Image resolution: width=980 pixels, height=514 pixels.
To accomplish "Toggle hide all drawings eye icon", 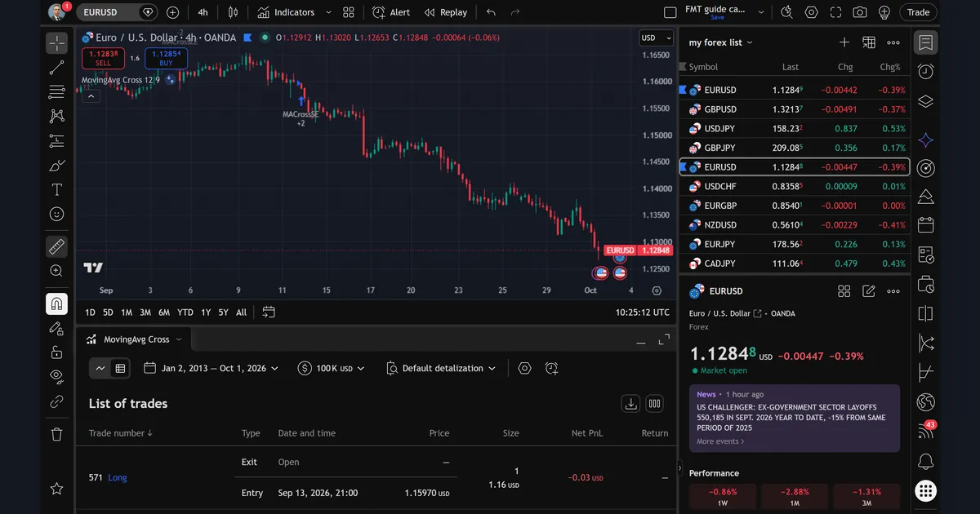I will pos(56,376).
